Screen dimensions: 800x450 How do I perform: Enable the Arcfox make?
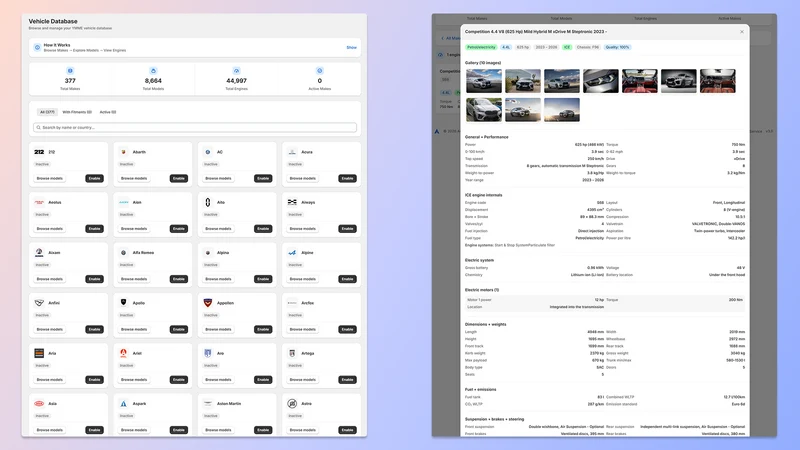[347, 330]
